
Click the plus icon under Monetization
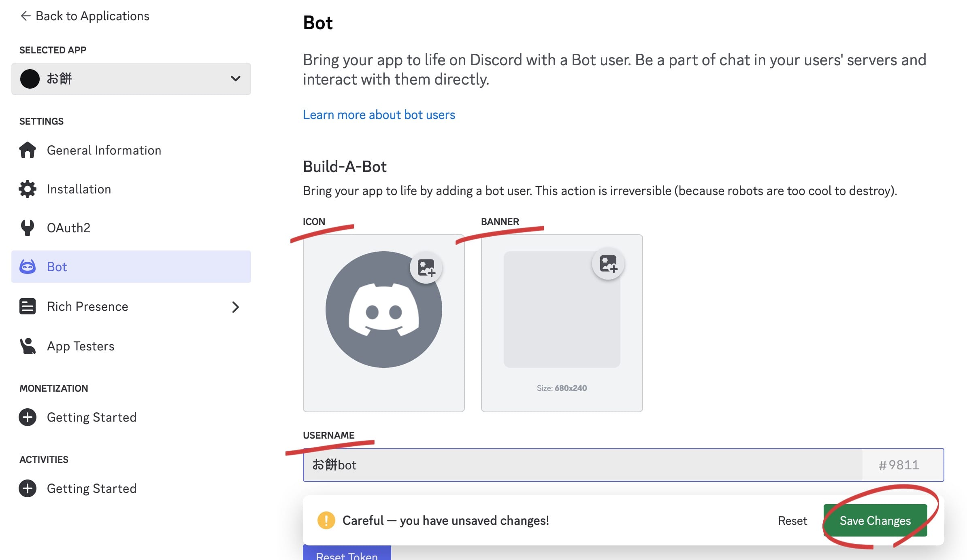coord(28,417)
